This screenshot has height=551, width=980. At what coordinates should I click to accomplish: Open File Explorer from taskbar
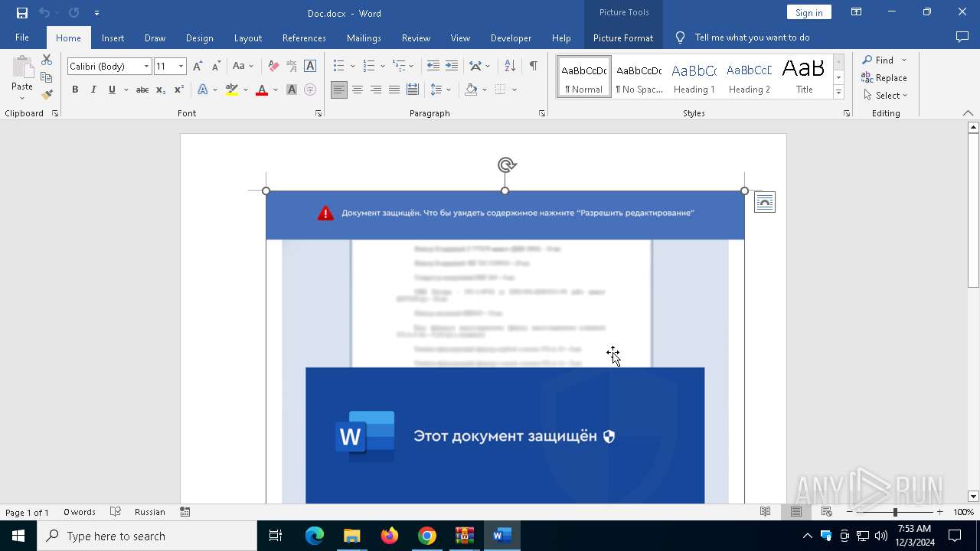pos(352,536)
